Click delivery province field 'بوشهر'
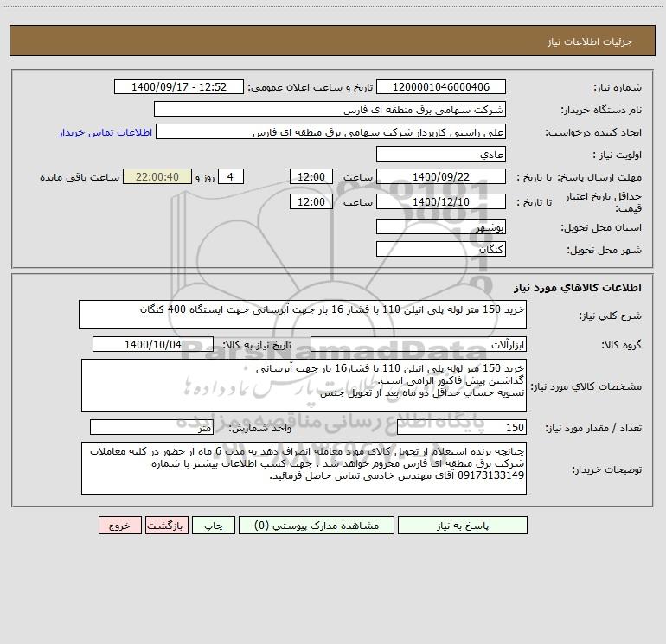The image size is (666, 644). coord(441,226)
